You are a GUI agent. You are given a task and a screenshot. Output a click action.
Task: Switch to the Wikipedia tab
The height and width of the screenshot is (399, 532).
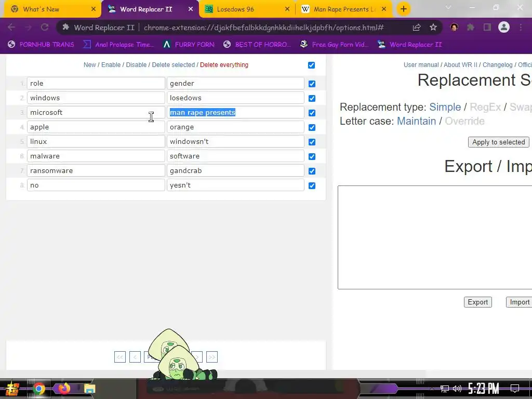point(344,9)
